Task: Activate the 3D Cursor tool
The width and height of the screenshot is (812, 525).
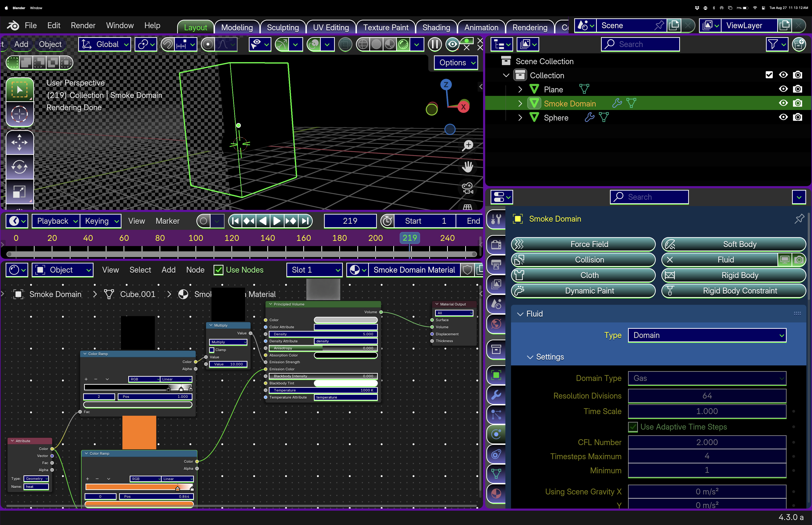Action: point(20,114)
